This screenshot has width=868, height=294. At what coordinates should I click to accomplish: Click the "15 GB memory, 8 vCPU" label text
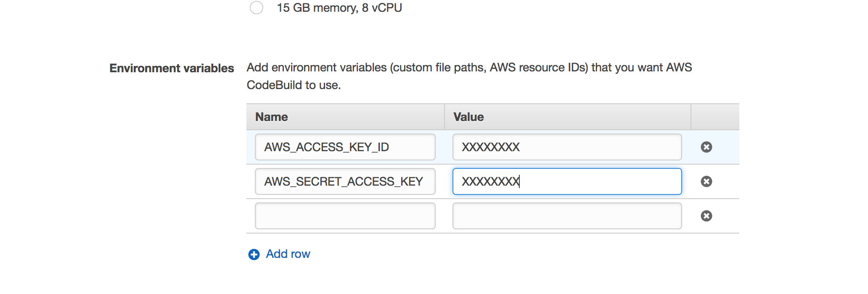339,8
